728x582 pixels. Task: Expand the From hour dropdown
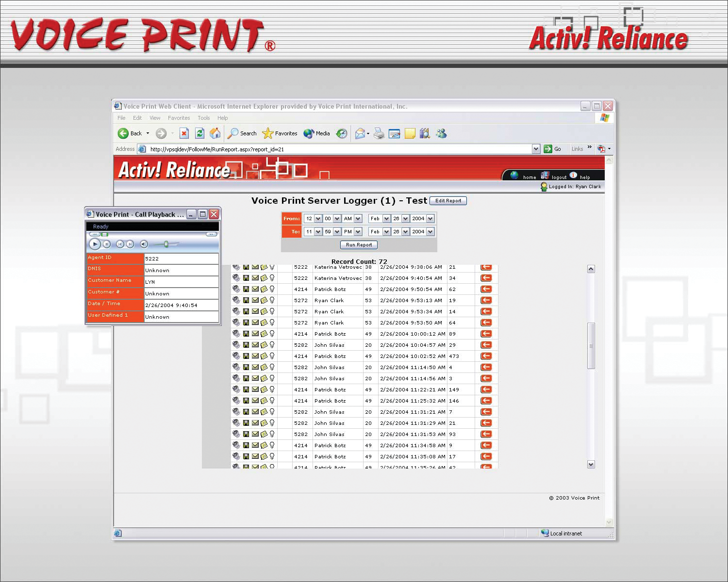318,219
